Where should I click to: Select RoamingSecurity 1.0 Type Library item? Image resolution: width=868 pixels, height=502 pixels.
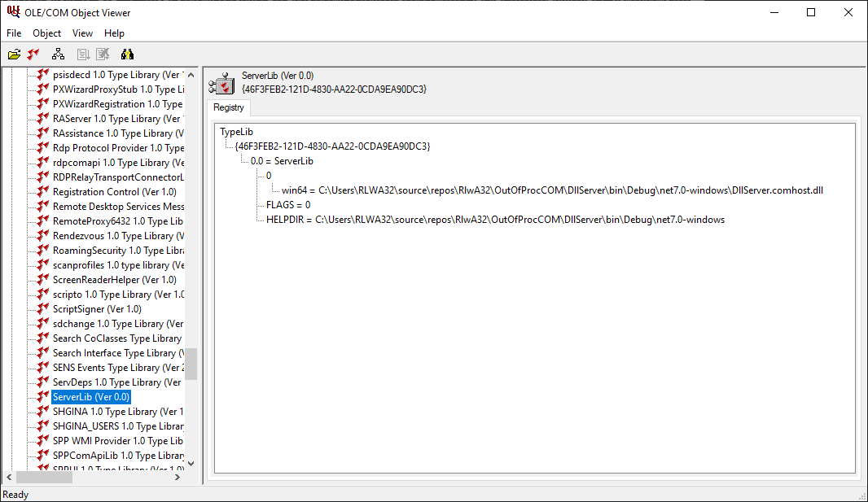pos(118,251)
